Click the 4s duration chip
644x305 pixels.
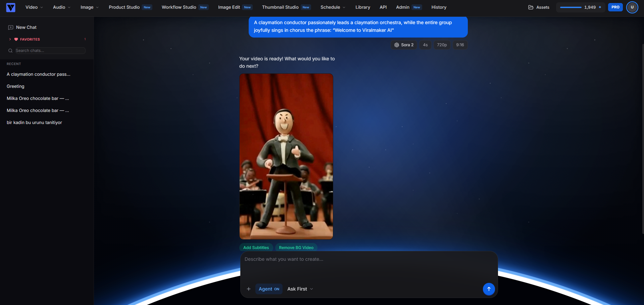(x=425, y=45)
